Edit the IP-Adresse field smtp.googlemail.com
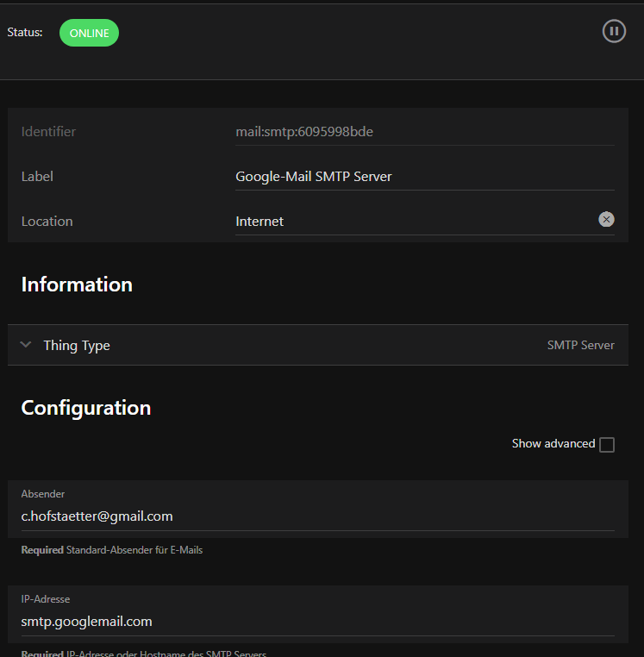644x657 pixels. point(317,622)
